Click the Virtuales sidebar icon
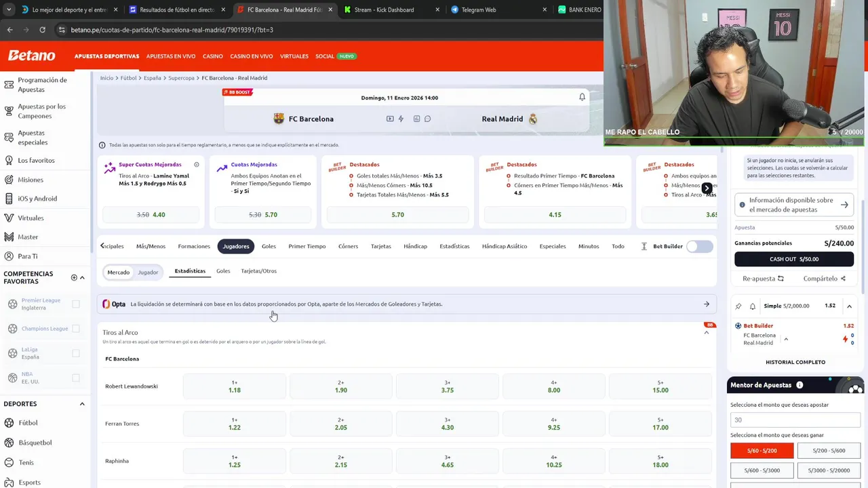Viewport: 868px width, 488px height. pyautogui.click(x=9, y=218)
